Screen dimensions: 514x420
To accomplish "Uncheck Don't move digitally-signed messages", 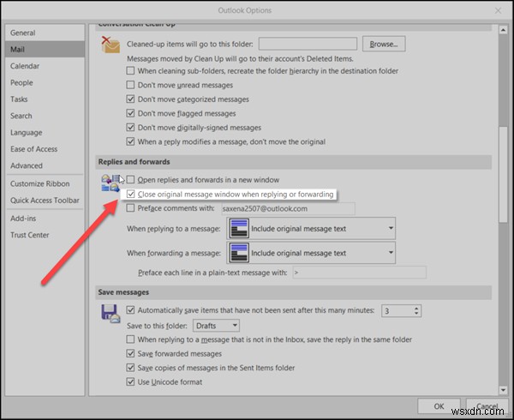I will point(130,128).
